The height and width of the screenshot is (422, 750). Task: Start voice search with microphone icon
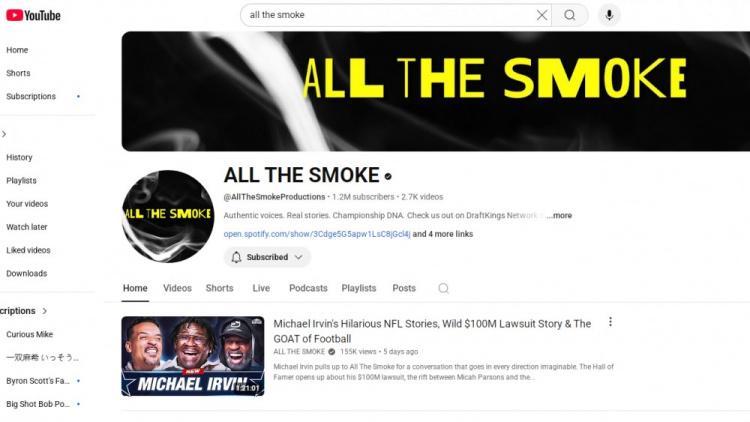pos(609,15)
